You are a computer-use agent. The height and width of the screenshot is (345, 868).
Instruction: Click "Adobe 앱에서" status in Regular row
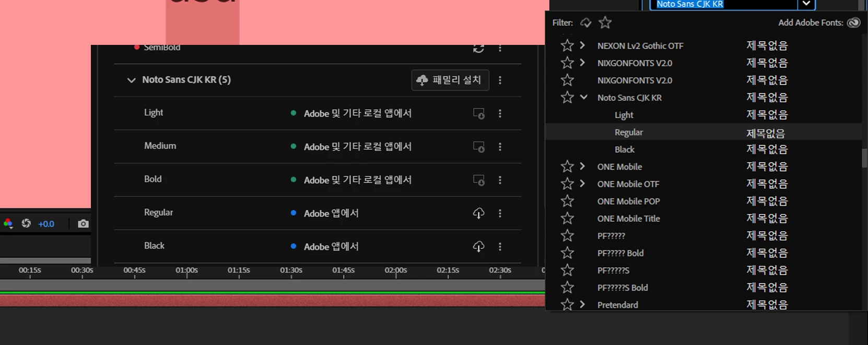pos(331,213)
